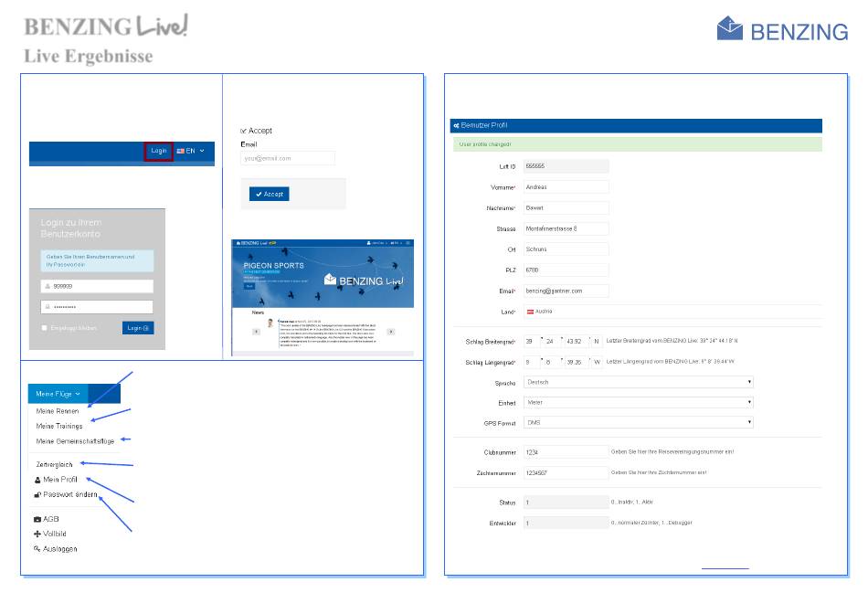Select Meine Gemeinschaftsflüge menu entry
Viewport: 868px width, 614px height.
click(75, 442)
